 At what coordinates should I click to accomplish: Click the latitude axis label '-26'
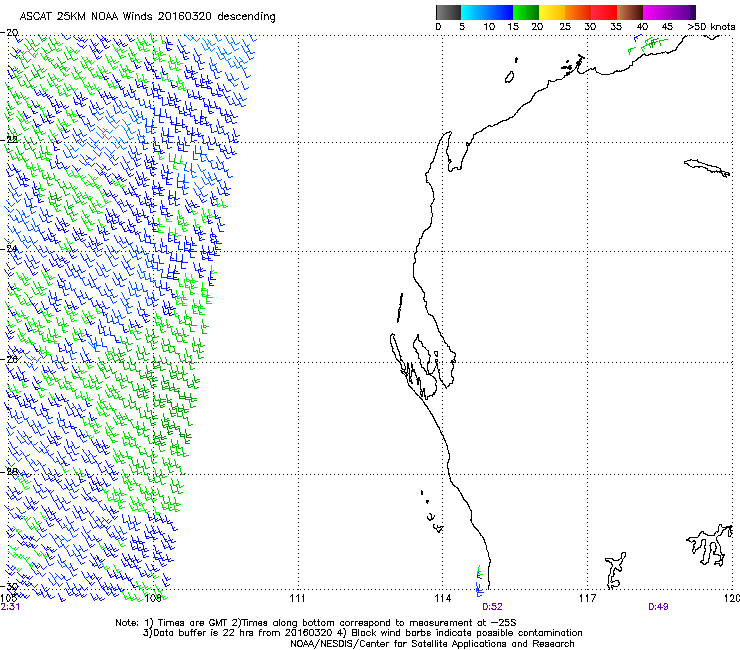[x=10, y=359]
